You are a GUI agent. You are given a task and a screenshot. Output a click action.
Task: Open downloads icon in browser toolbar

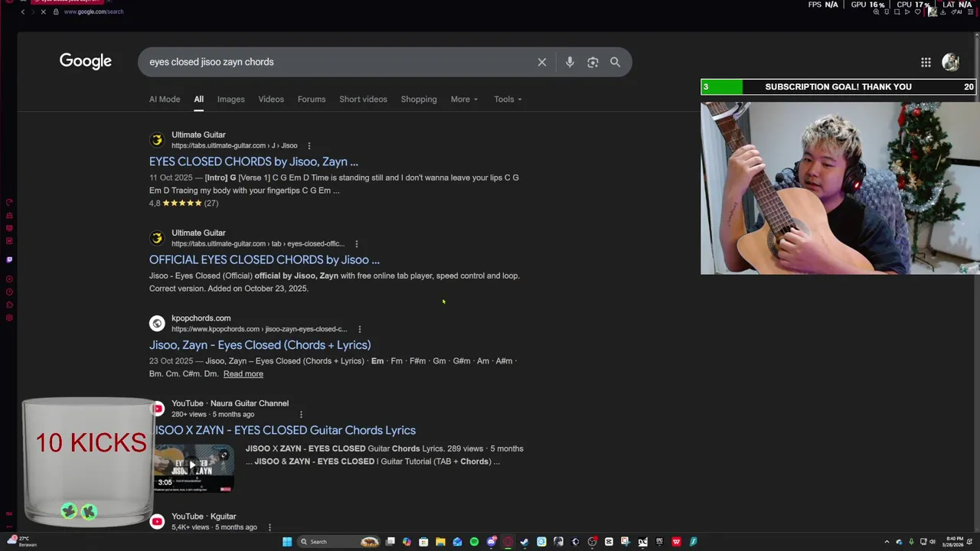[943, 12]
